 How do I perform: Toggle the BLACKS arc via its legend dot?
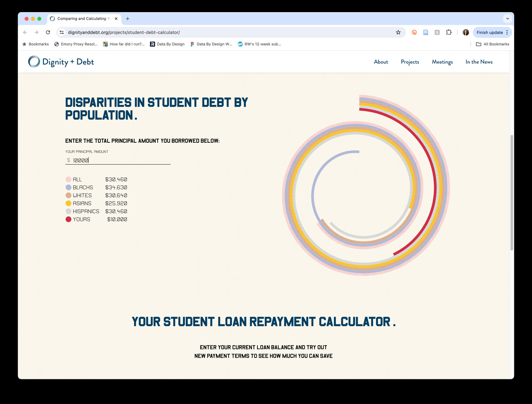pyautogui.click(x=69, y=187)
